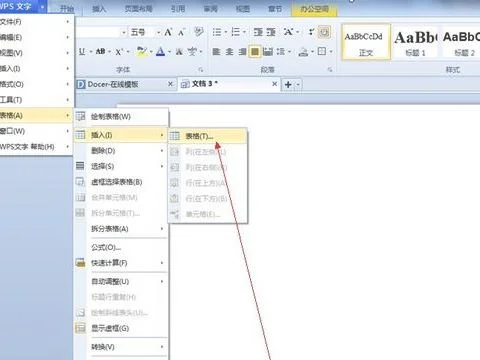480x360 pixels.
Task: Open the font name dropdown arrow
Action: pyautogui.click(x=124, y=32)
